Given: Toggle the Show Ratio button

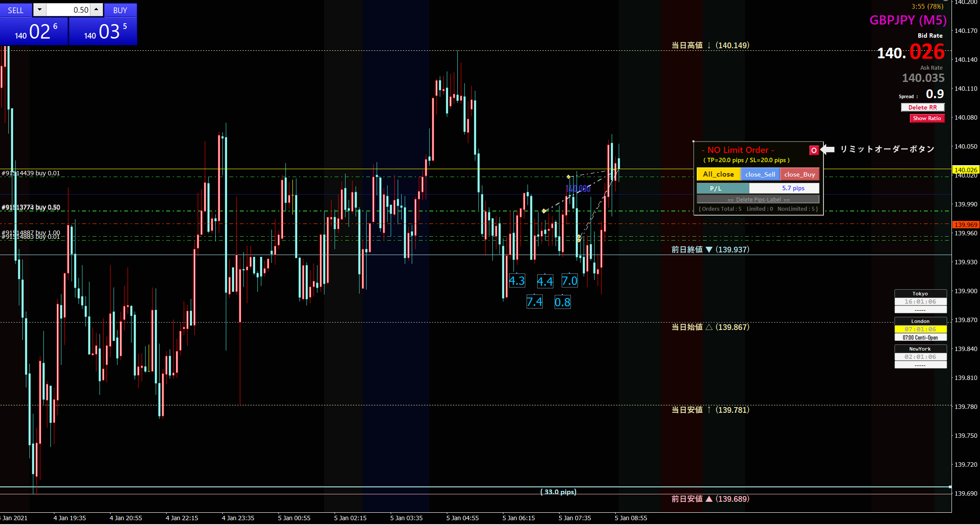Looking at the screenshot, I should (x=927, y=118).
